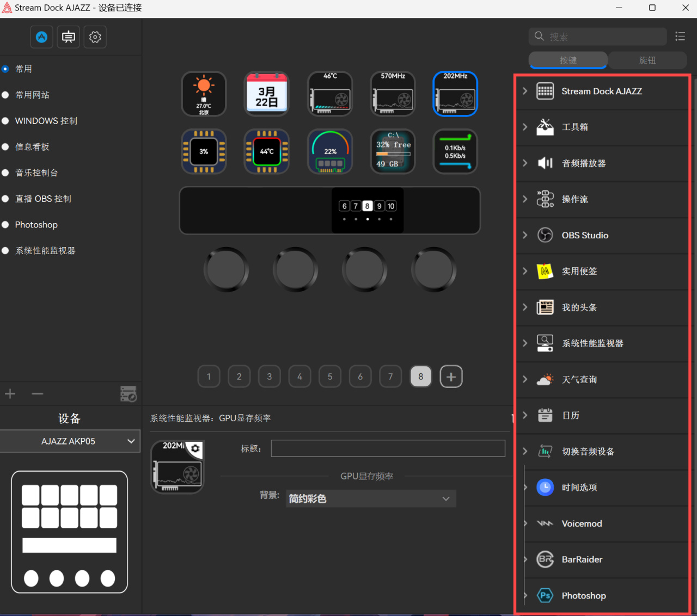
Task: Select the 直播 OBS 控制 profile radio button
Action: click(5, 199)
